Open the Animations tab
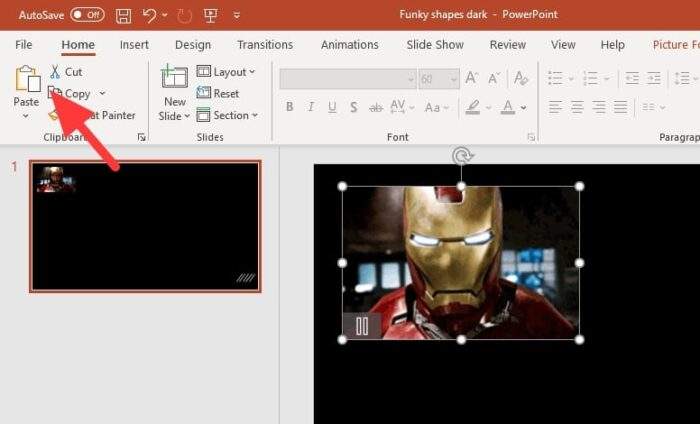This screenshot has width=700, height=424. pos(350,45)
